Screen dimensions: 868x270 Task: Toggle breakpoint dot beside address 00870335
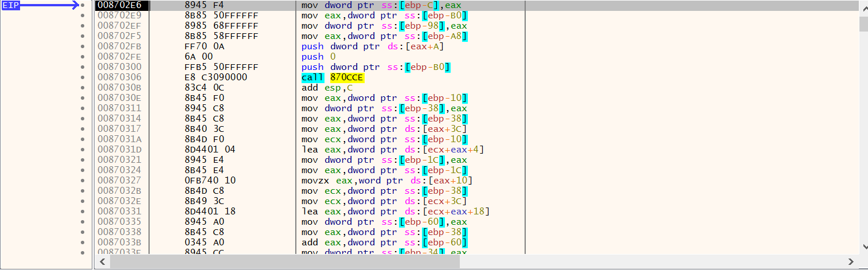[x=83, y=222]
